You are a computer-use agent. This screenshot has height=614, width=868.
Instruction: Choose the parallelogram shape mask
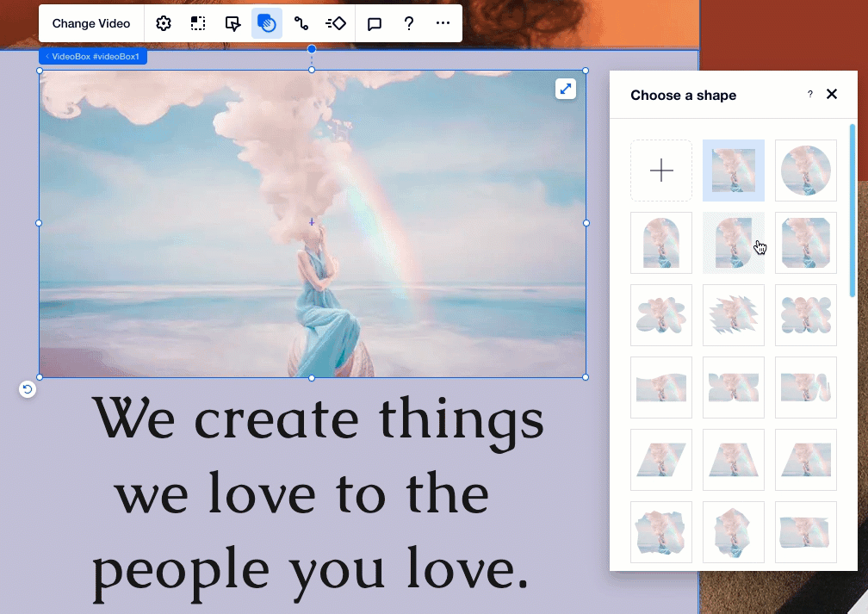pos(661,460)
